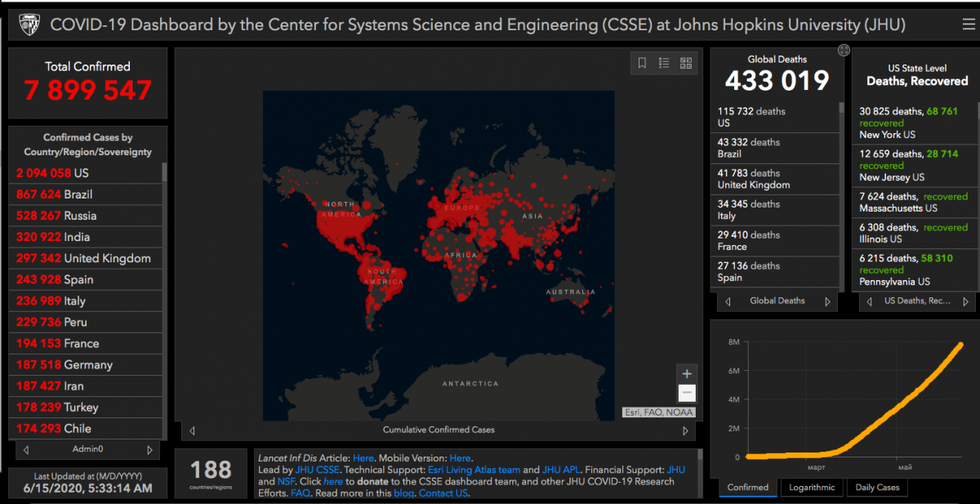Click the JHU Financial Support link

[x=676, y=470]
